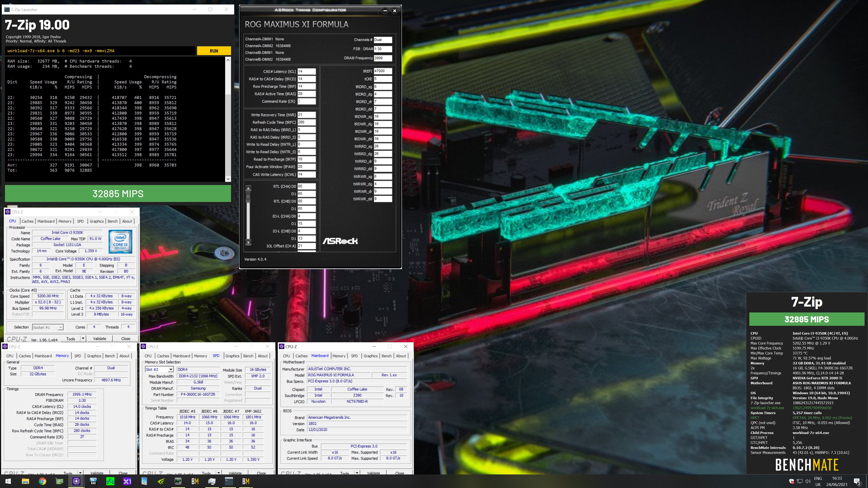The image size is (868, 488).
Task: Open EVGA Precision X1 from the taskbar
Action: 127,481
